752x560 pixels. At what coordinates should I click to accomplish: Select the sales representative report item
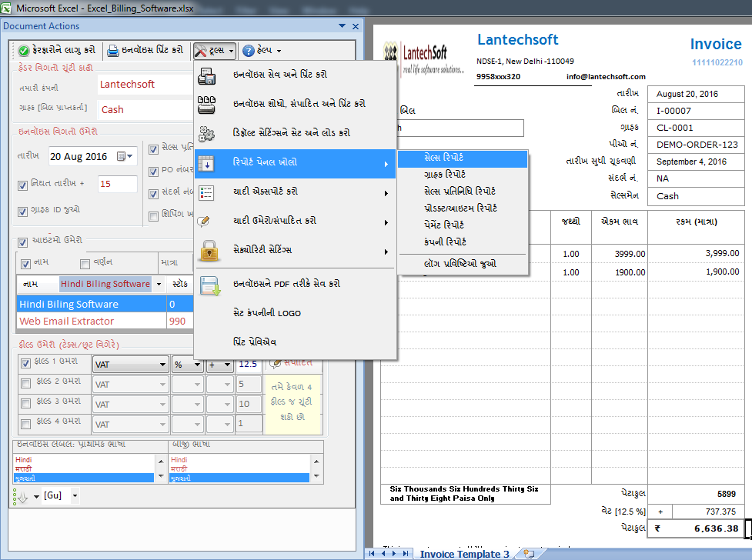click(x=463, y=192)
